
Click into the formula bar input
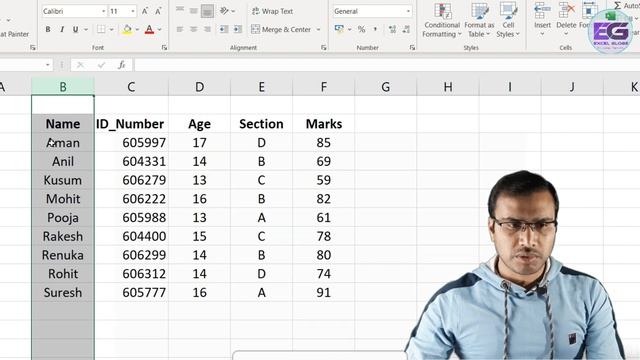click(x=387, y=65)
